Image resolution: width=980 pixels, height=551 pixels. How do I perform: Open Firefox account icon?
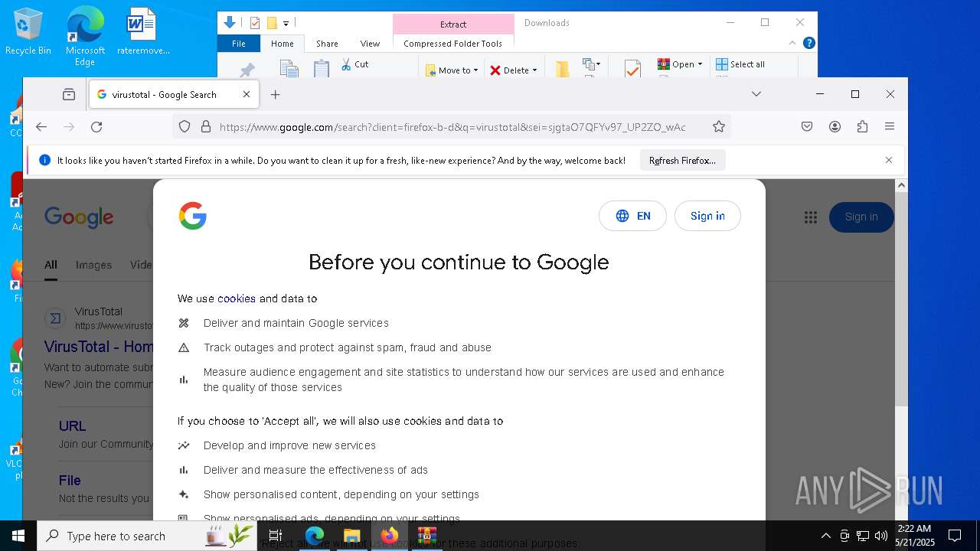[835, 127]
